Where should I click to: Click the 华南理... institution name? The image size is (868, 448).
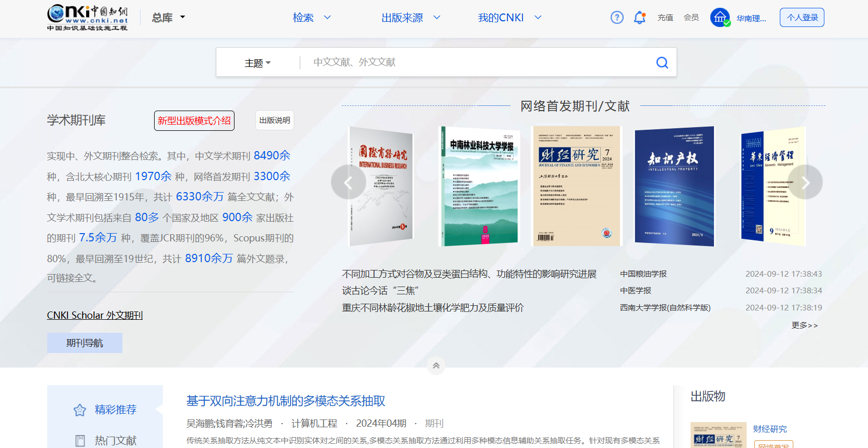coord(751,18)
